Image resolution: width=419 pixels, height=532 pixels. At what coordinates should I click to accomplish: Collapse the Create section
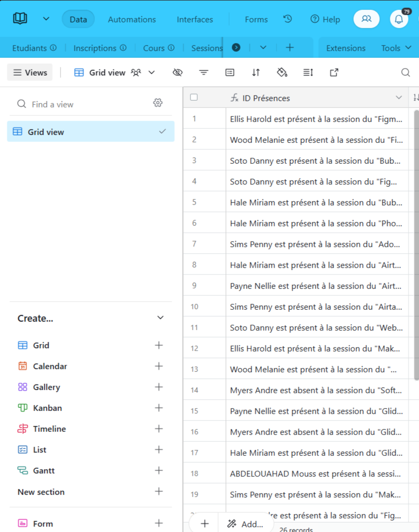(160, 318)
